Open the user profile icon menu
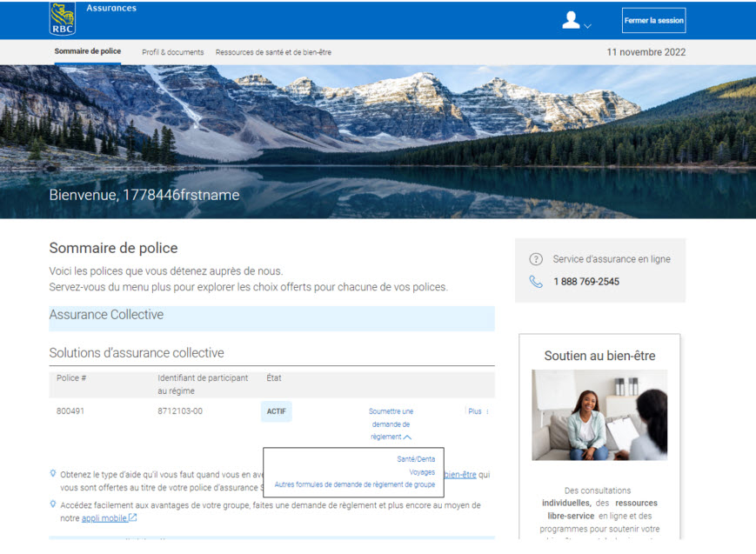Screen dimensions: 756x554 coord(571,20)
